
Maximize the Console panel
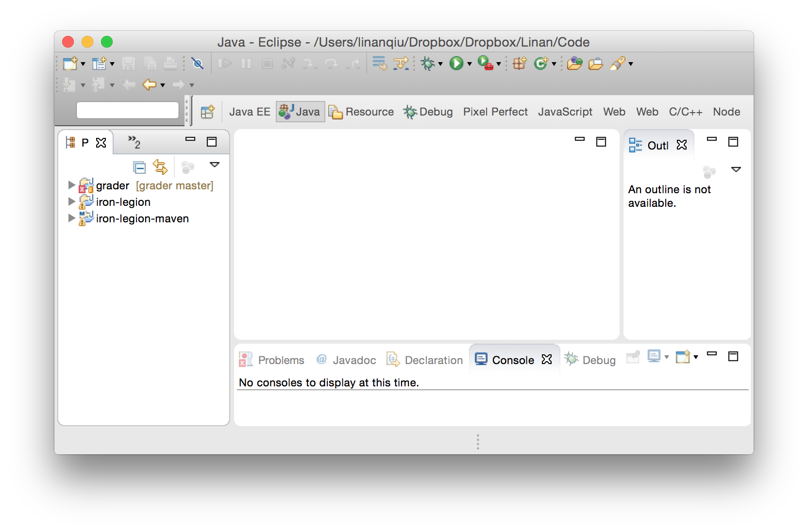tap(733, 356)
